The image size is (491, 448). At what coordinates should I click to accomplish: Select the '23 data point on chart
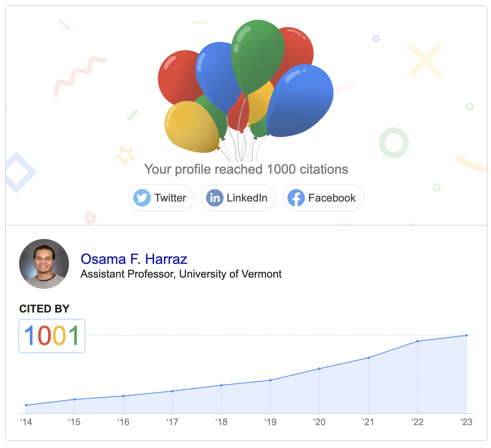(466, 335)
